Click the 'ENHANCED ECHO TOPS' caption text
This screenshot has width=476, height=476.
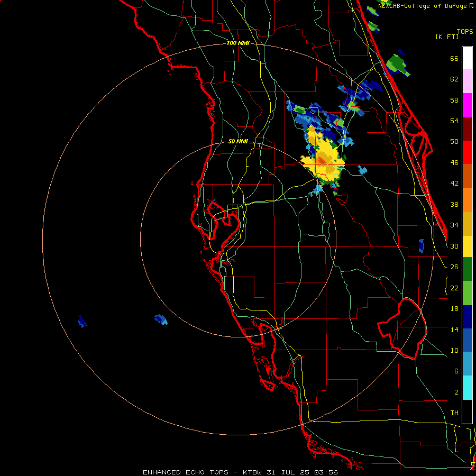[186, 472]
